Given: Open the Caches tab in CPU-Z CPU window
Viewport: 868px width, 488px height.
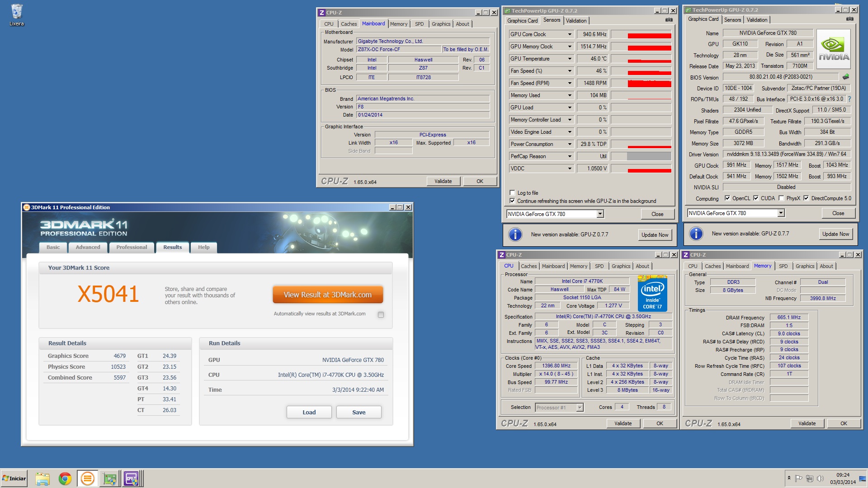Looking at the screenshot, I should click(528, 266).
